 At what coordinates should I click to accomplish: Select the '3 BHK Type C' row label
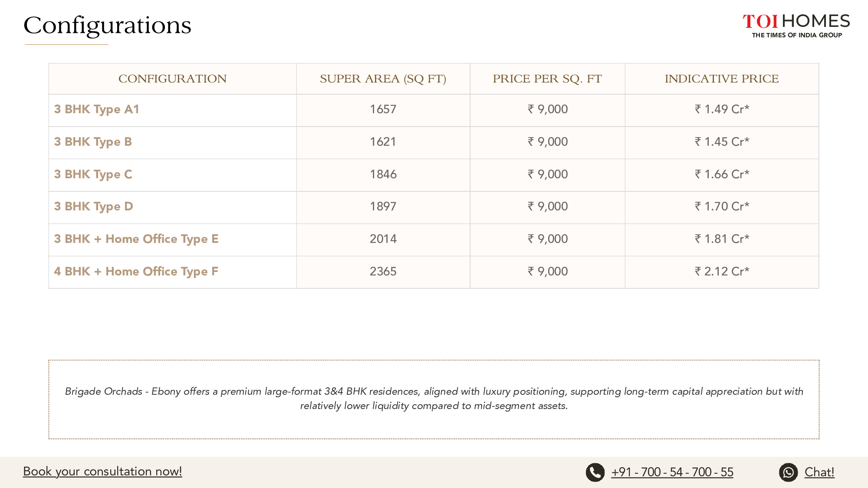[93, 174]
